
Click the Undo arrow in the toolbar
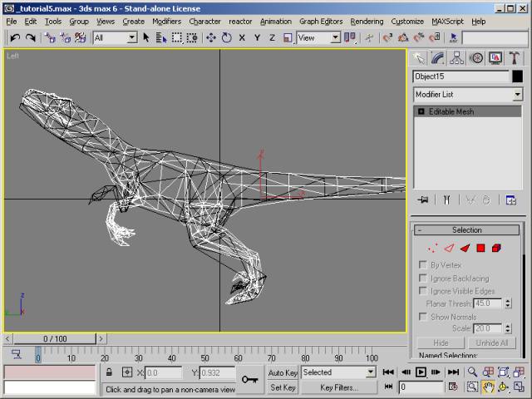[16, 37]
